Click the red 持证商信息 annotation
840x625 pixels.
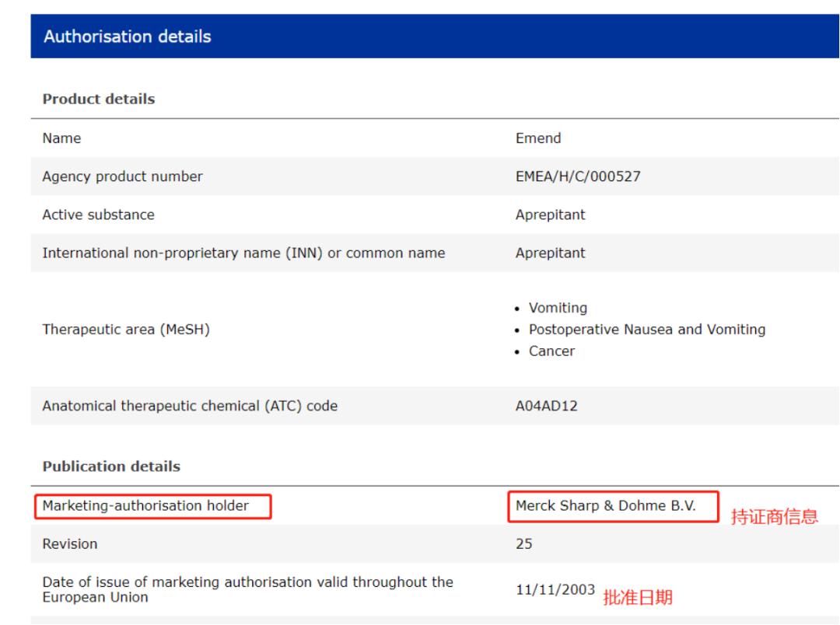(x=773, y=517)
